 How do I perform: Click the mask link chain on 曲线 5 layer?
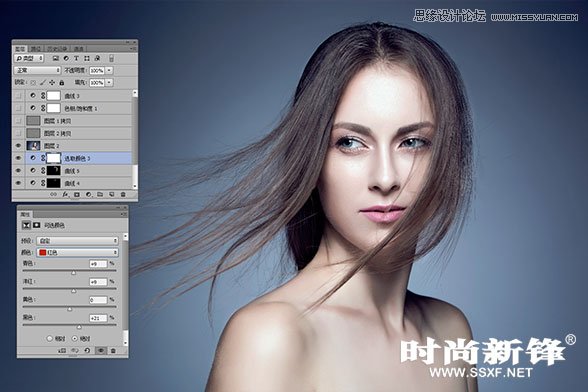point(43,171)
